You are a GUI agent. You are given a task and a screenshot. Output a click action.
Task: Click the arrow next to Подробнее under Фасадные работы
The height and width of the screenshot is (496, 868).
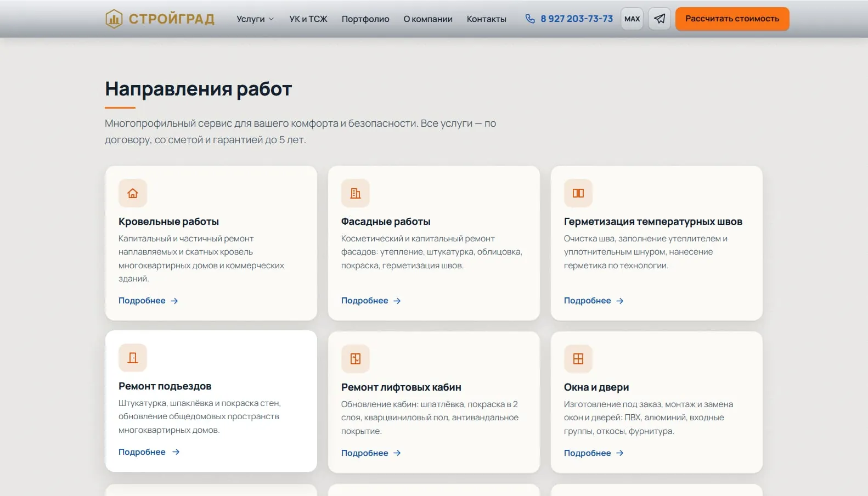pos(397,301)
